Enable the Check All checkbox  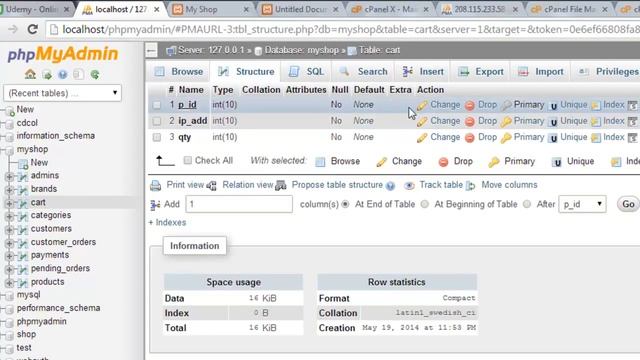[187, 160]
